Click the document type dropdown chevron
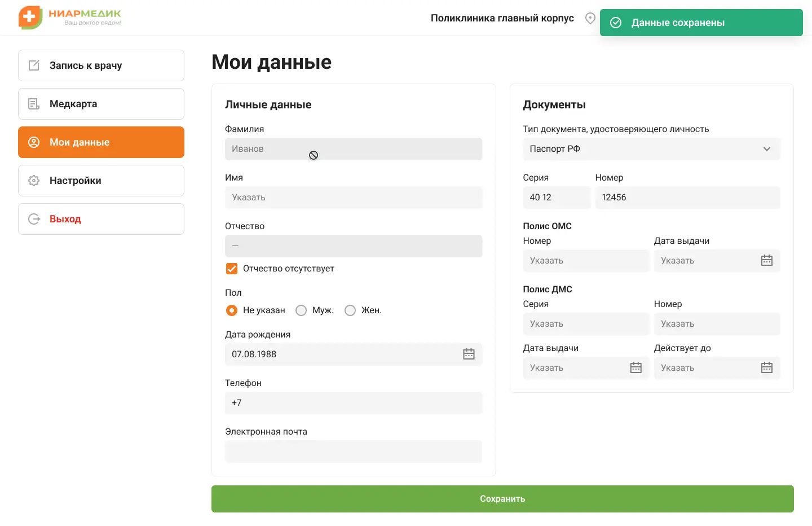The height and width of the screenshot is (526, 812). click(767, 149)
